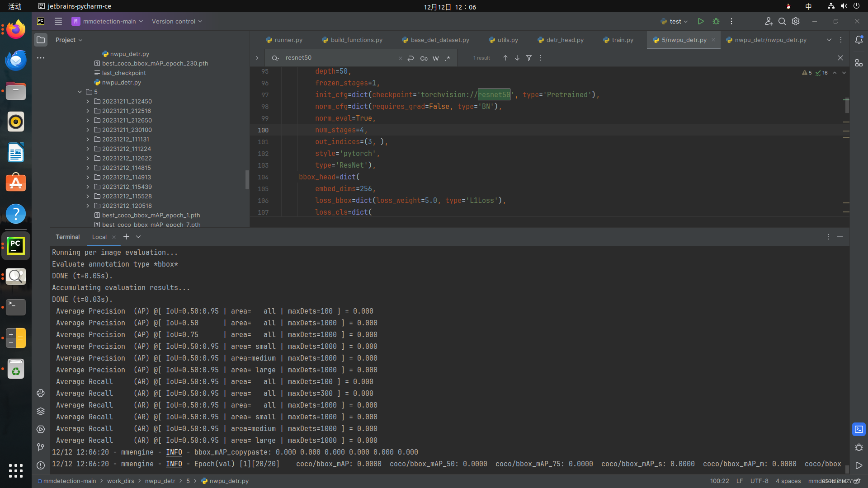Run the test configuration

[x=700, y=21]
